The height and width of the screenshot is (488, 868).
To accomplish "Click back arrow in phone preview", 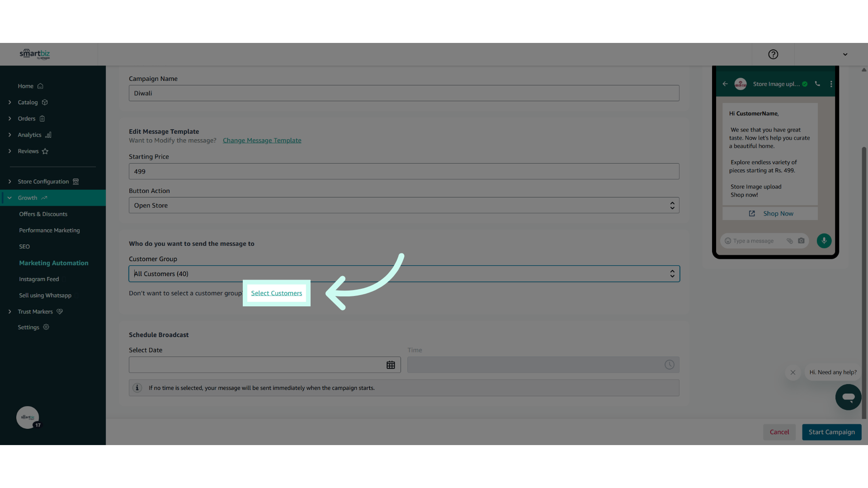I will tap(725, 84).
